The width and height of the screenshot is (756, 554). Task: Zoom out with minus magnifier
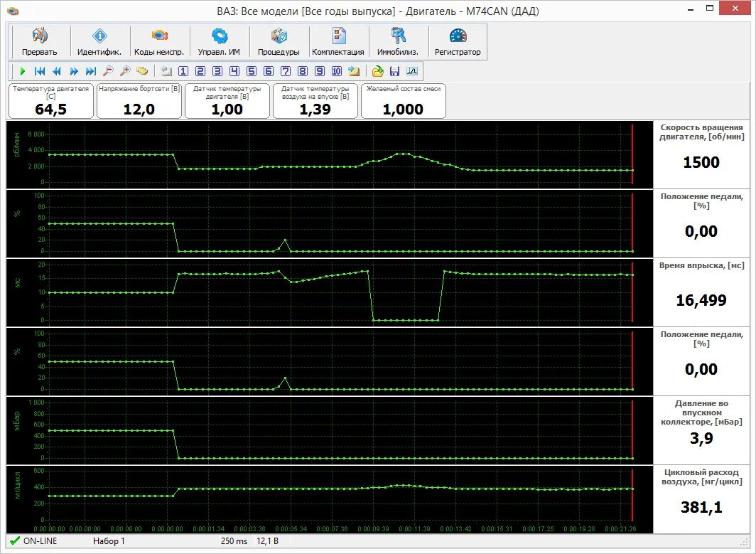click(x=108, y=71)
